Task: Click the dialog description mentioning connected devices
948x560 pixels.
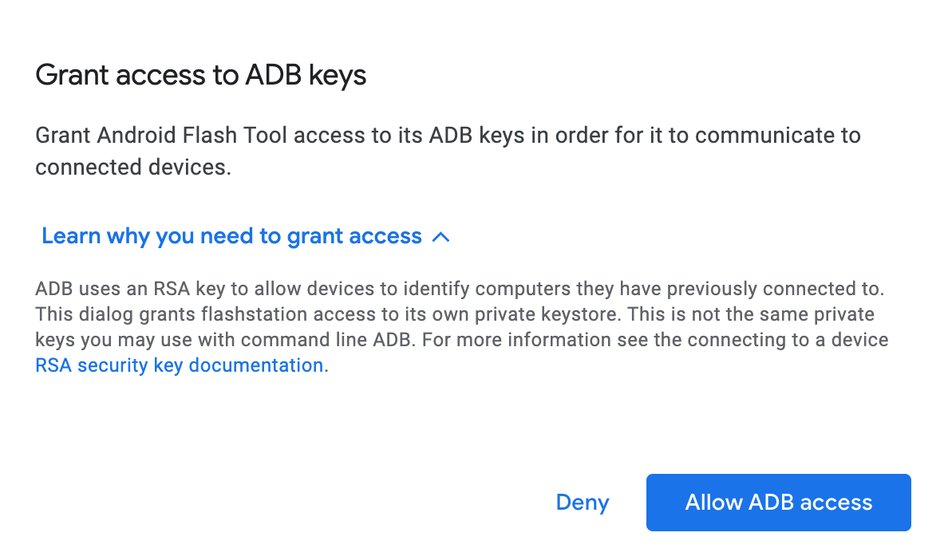Action: click(x=447, y=151)
